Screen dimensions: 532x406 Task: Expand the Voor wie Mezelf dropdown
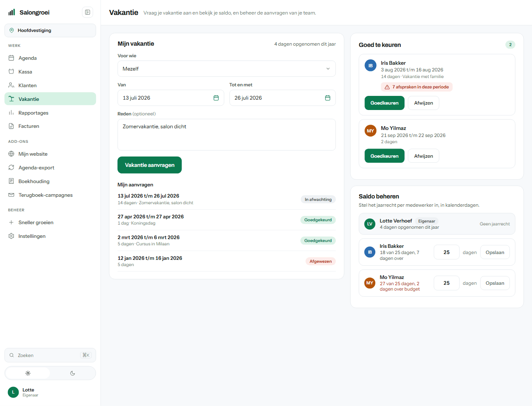(x=227, y=69)
